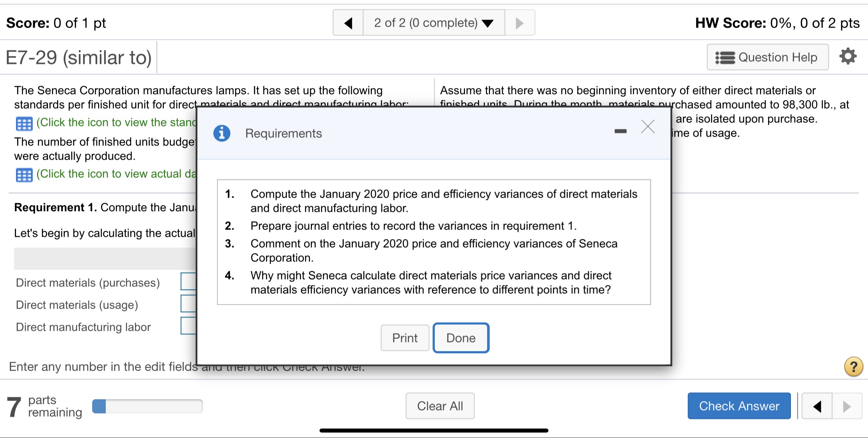Click Print in Requirements dialog
This screenshot has width=868, height=438.
(x=405, y=338)
